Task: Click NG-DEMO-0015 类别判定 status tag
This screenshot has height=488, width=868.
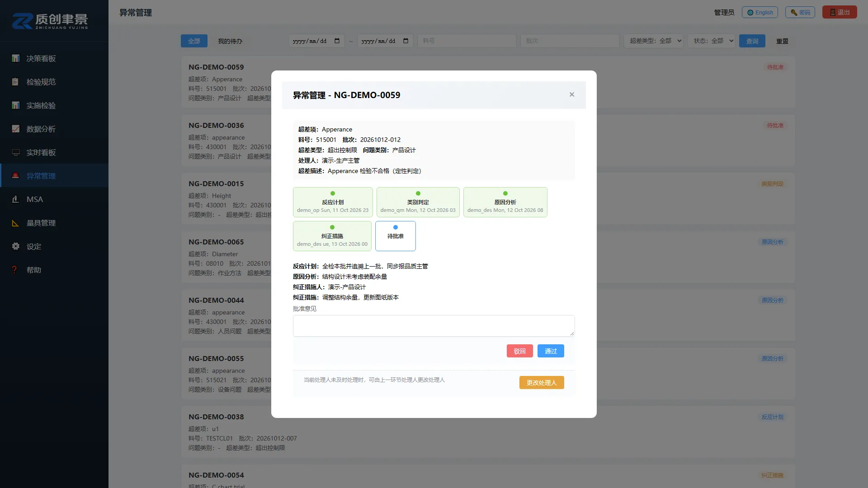Action: (x=772, y=183)
